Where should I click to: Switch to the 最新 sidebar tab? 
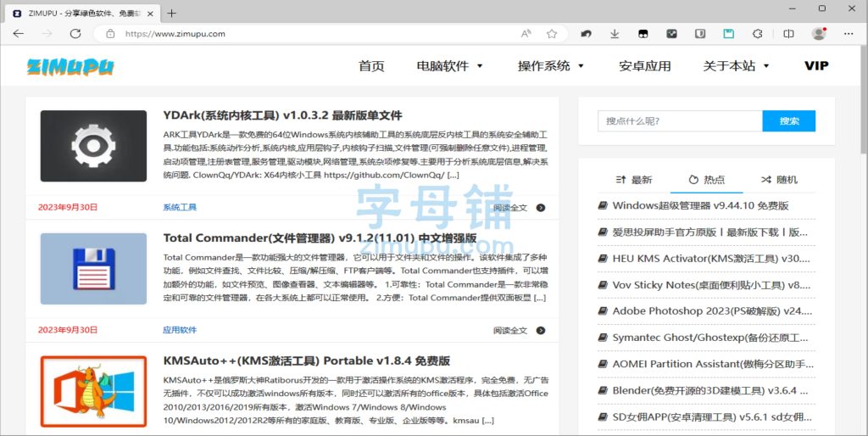coord(634,180)
